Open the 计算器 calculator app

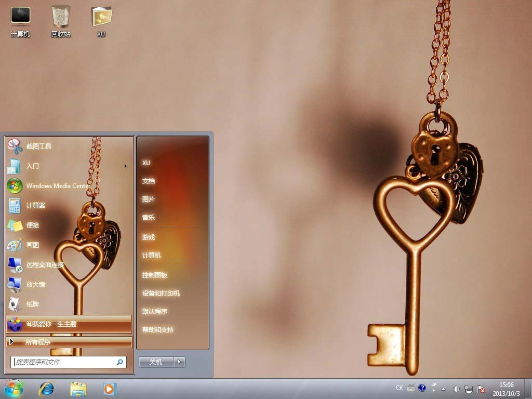(x=35, y=206)
